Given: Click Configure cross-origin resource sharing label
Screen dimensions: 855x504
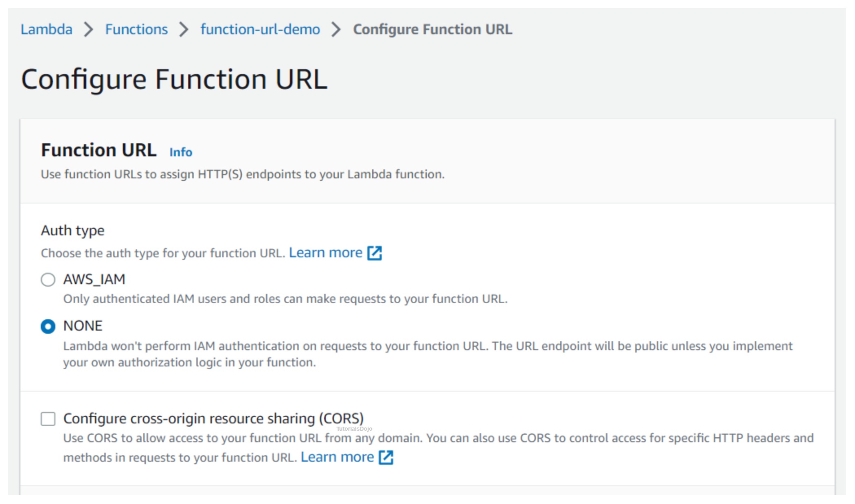Looking at the screenshot, I should (x=213, y=419).
